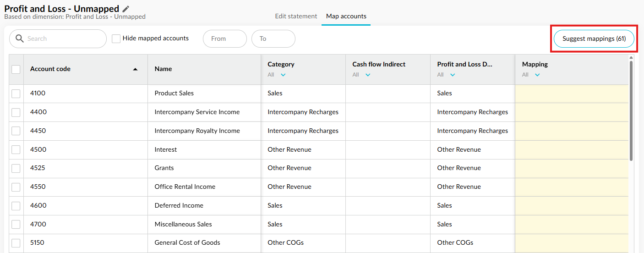Click the pencil icon to rename statement

[126, 9]
